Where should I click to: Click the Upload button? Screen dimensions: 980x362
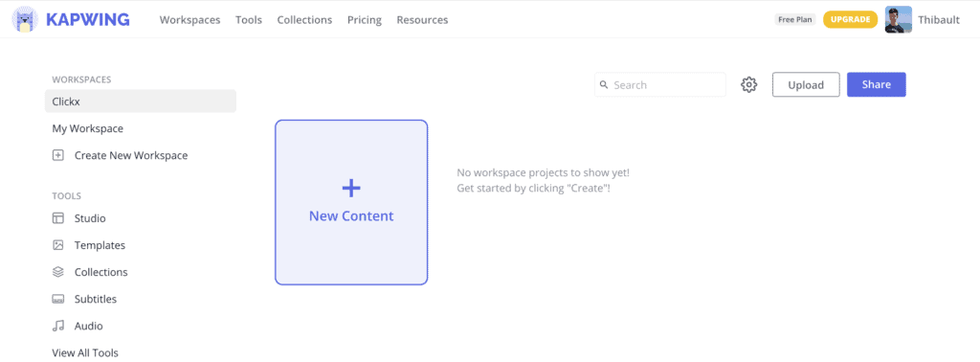click(806, 85)
